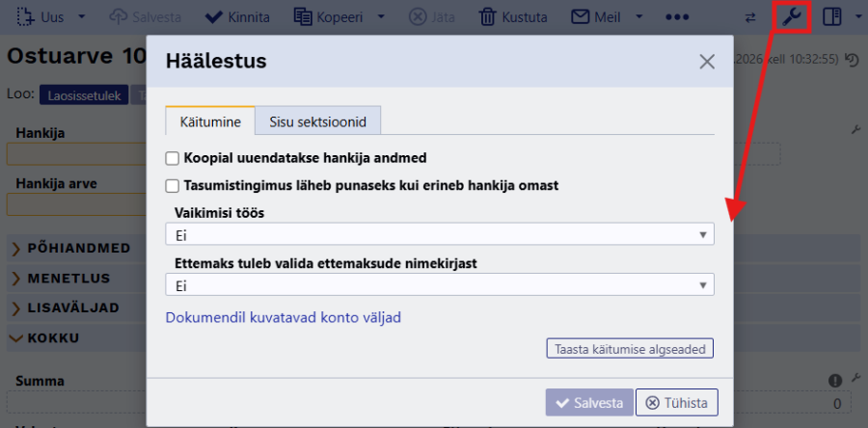Click the swap arrows icon
Screen dimensions: 868x428
pos(750,17)
